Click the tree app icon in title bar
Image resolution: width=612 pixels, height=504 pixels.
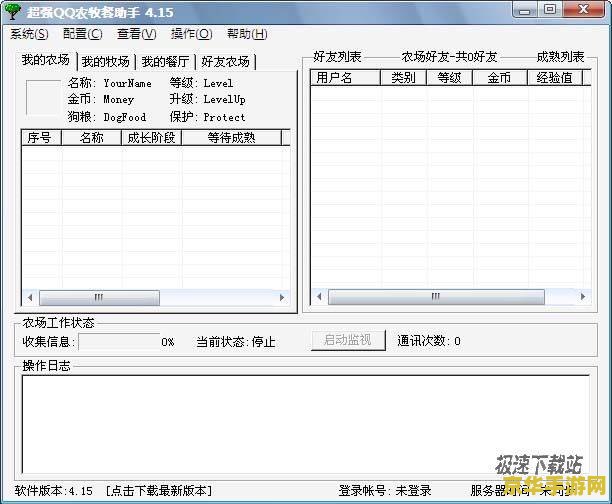tap(12, 11)
